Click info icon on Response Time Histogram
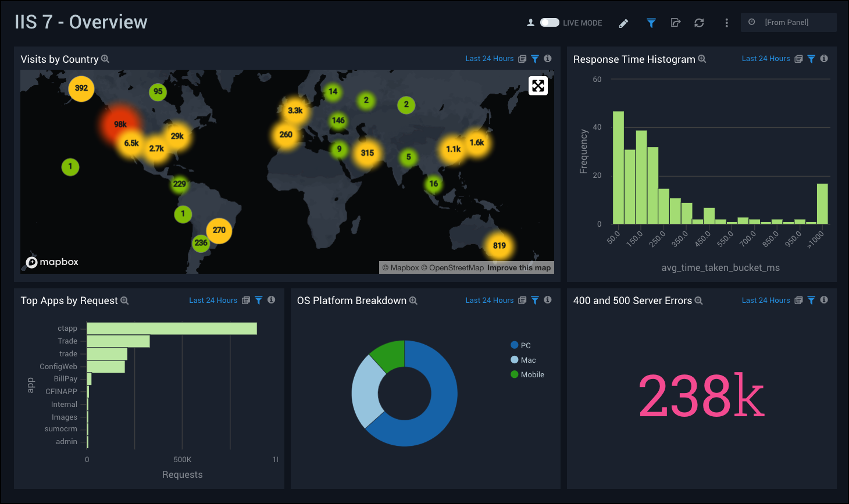 824,59
